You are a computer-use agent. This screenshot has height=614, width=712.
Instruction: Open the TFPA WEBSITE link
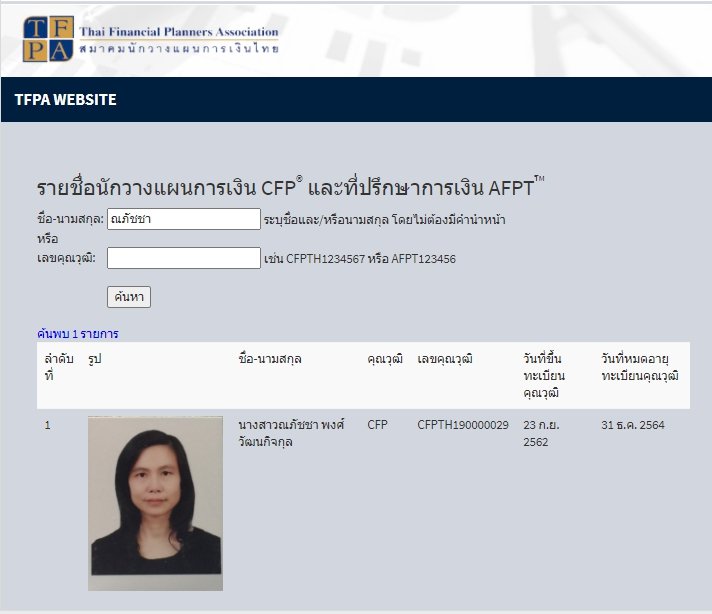click(x=66, y=100)
